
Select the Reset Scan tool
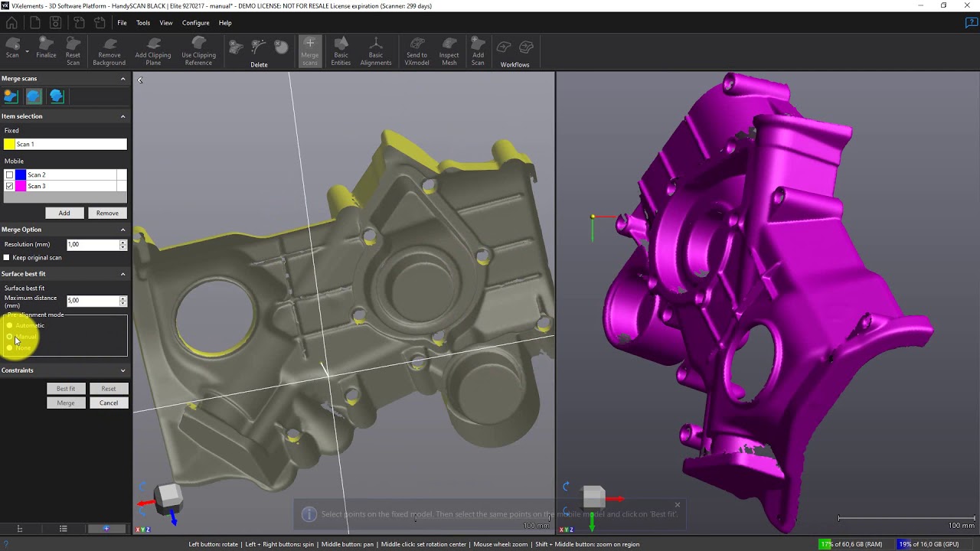tap(73, 49)
